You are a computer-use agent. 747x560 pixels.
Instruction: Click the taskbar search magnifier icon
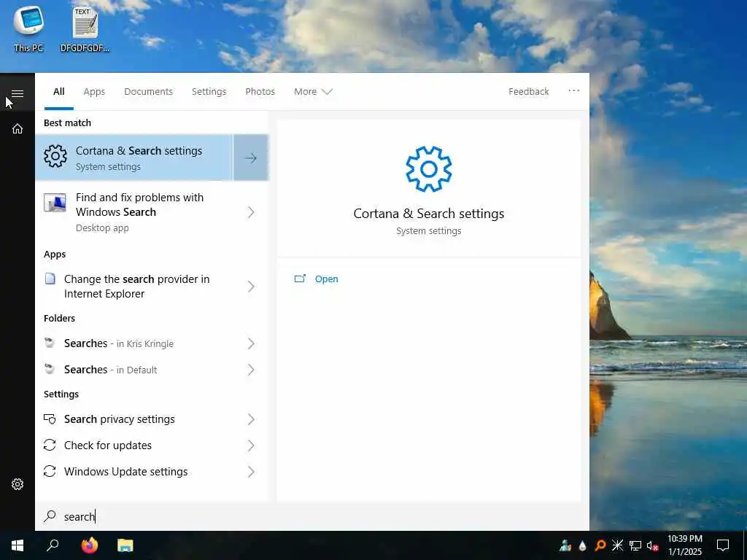click(53, 545)
